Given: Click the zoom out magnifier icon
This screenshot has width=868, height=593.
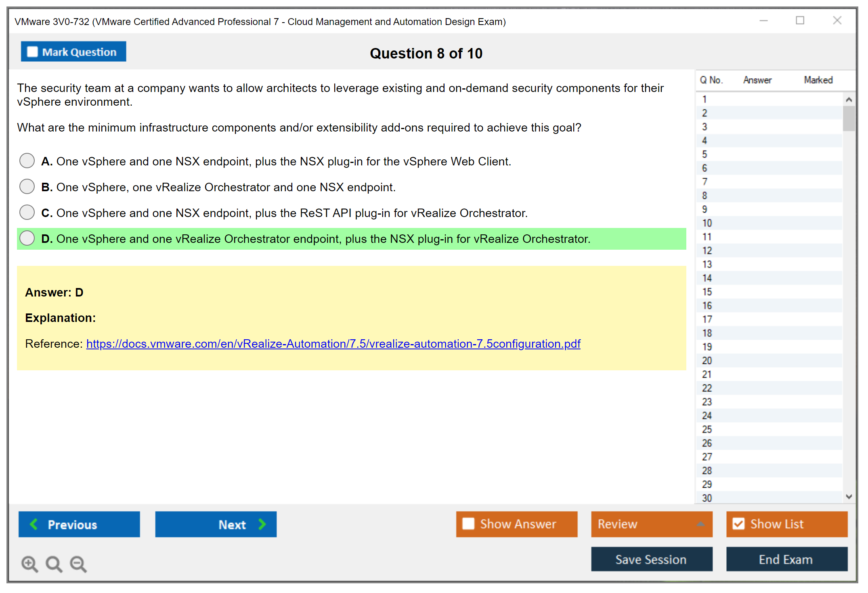Looking at the screenshot, I should (78, 564).
